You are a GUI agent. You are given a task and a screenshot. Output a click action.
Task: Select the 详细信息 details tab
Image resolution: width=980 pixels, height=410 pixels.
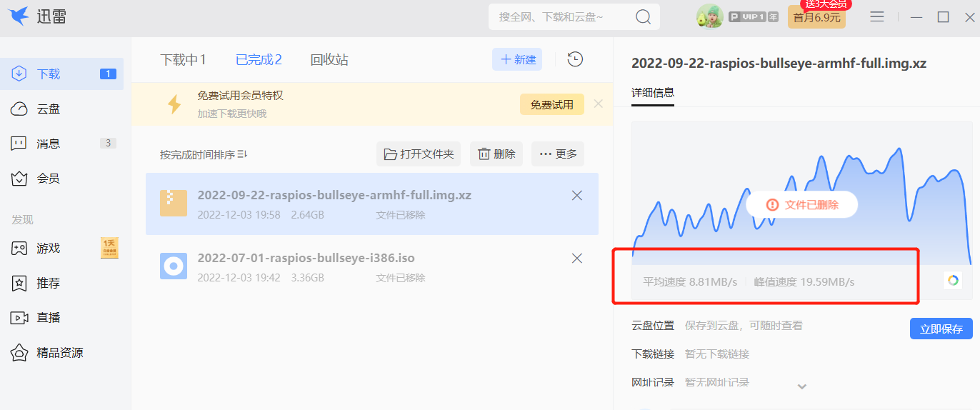point(653,93)
